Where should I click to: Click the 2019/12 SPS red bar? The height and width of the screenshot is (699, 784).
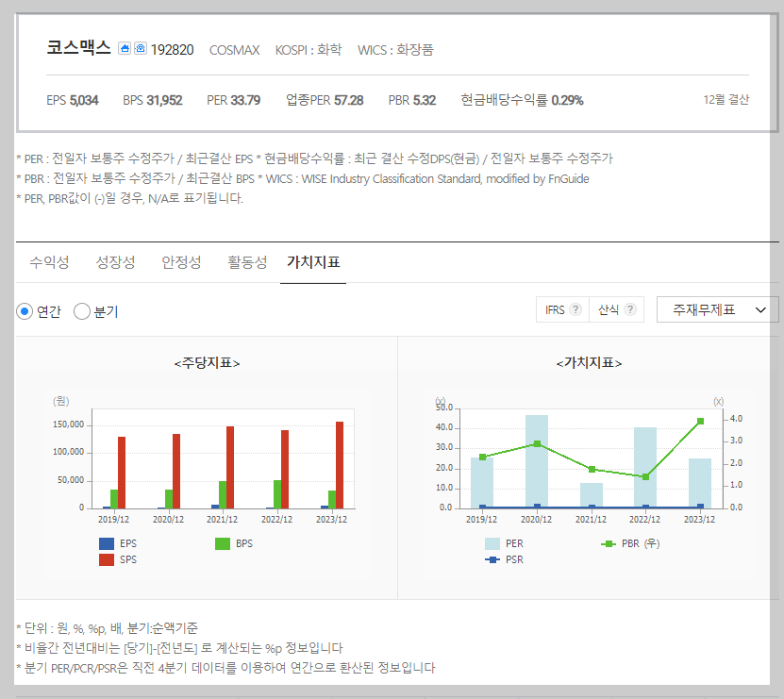pos(122,473)
